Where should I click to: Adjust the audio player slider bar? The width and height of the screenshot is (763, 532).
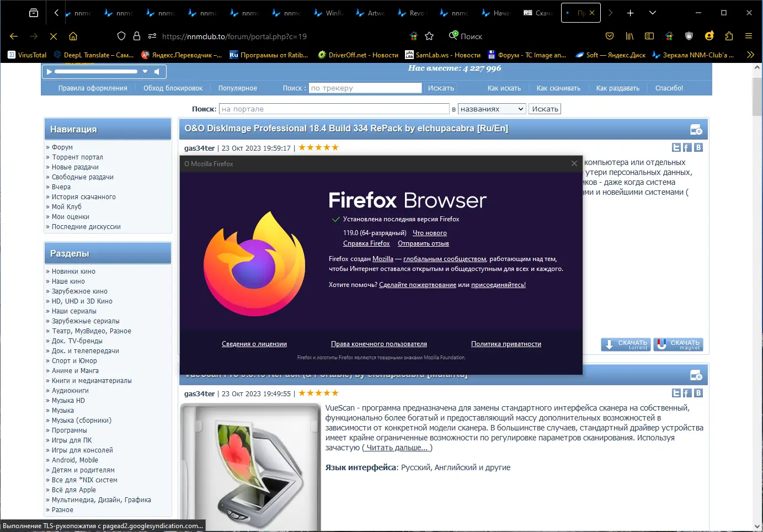point(96,71)
